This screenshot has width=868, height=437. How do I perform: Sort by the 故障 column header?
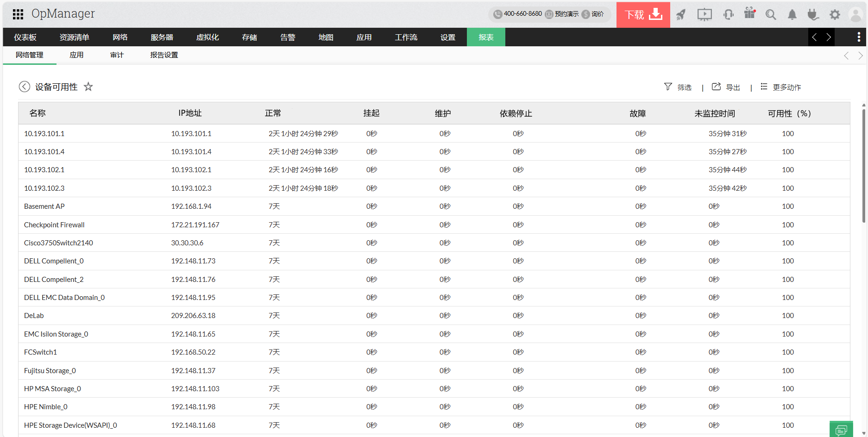(638, 113)
